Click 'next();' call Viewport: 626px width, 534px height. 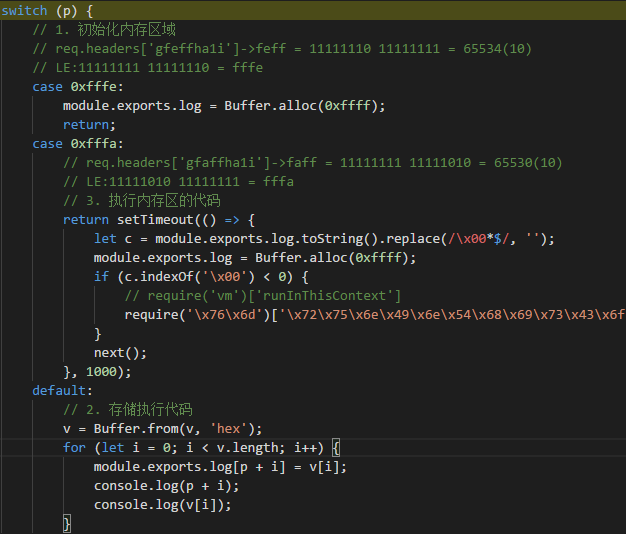(120, 353)
